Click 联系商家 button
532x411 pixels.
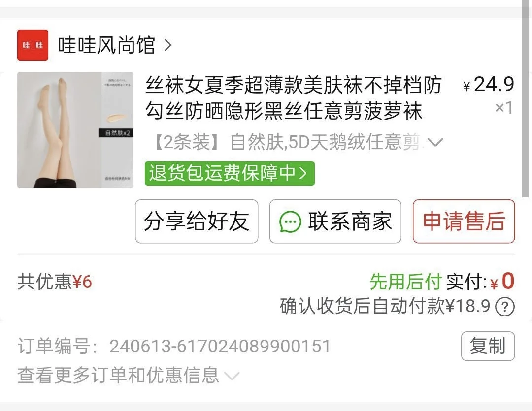(335, 221)
